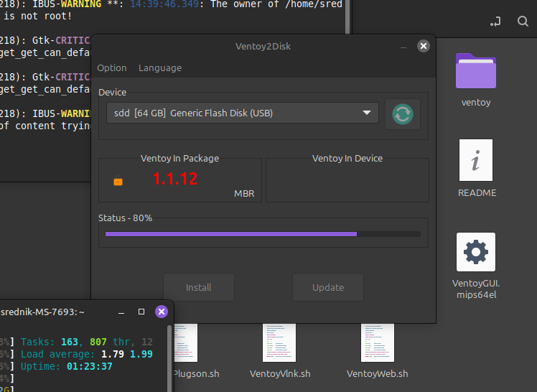
Task: Click the orange lock secure boot icon
Action: [118, 180]
